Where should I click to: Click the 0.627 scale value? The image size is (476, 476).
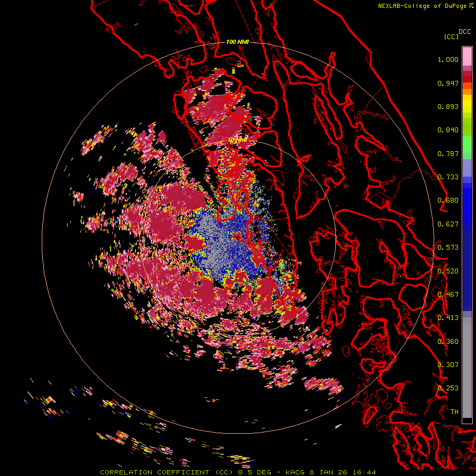448,224
